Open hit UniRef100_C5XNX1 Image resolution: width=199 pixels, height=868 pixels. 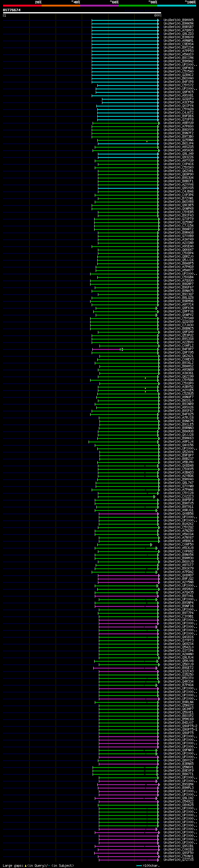178,856
